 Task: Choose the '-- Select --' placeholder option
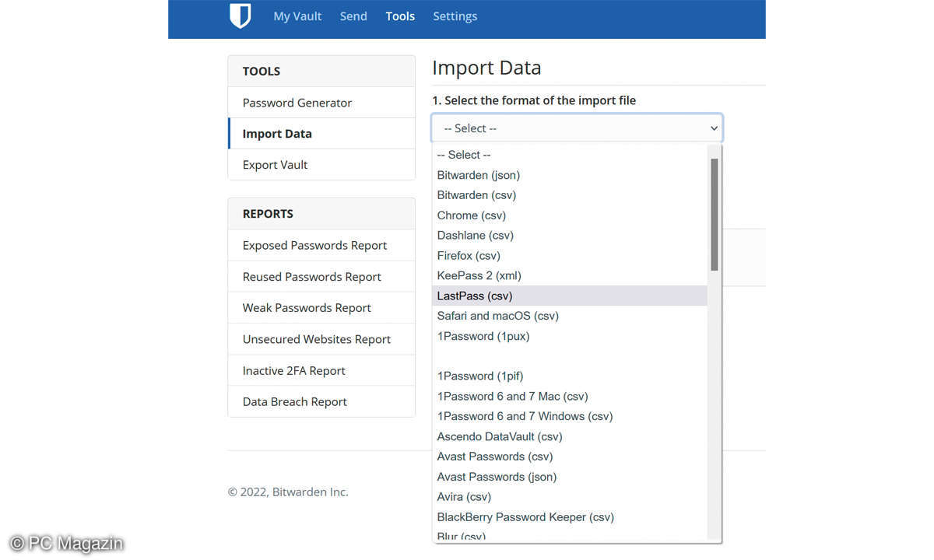pos(570,155)
